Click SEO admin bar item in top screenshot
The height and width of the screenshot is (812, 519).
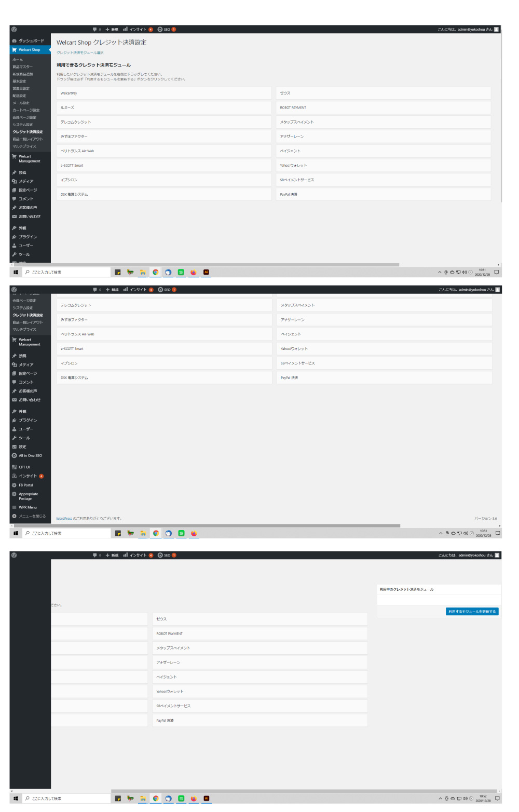tap(167, 29)
